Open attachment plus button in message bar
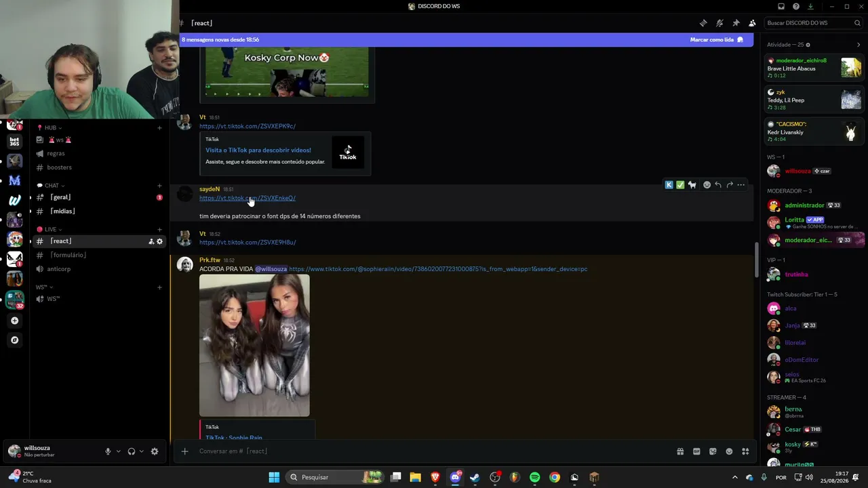The width and height of the screenshot is (868, 488). [184, 451]
